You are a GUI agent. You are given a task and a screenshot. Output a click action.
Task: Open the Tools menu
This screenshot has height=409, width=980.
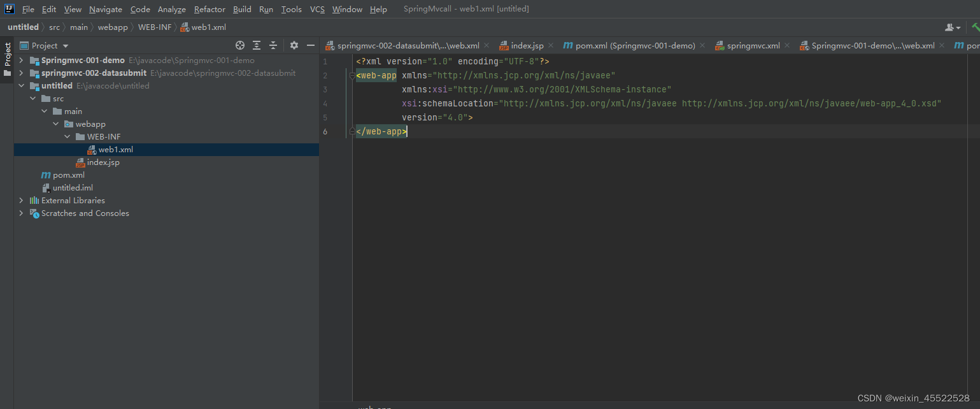point(292,9)
